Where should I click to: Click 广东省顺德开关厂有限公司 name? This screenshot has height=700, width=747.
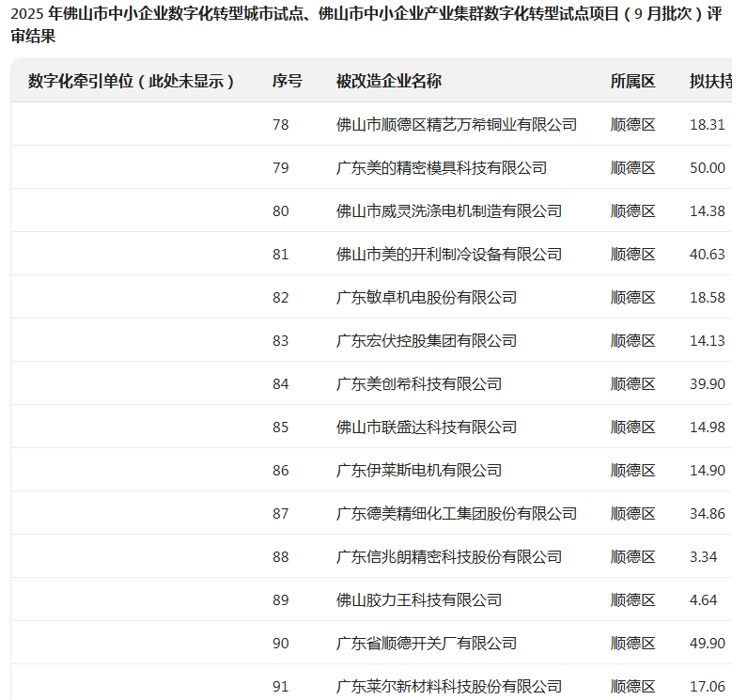pos(427,644)
